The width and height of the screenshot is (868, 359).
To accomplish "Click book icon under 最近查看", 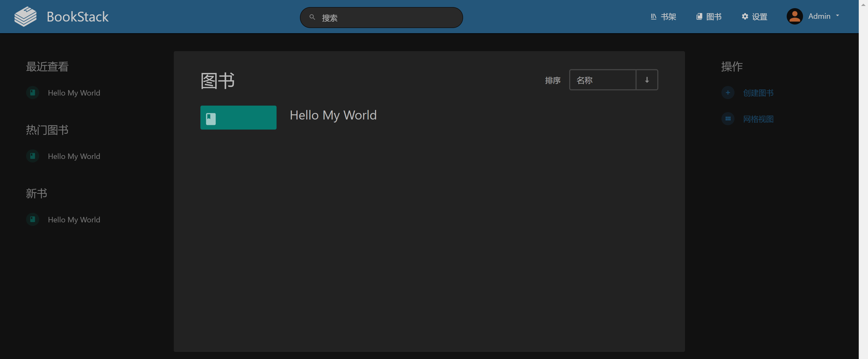I will tap(33, 93).
